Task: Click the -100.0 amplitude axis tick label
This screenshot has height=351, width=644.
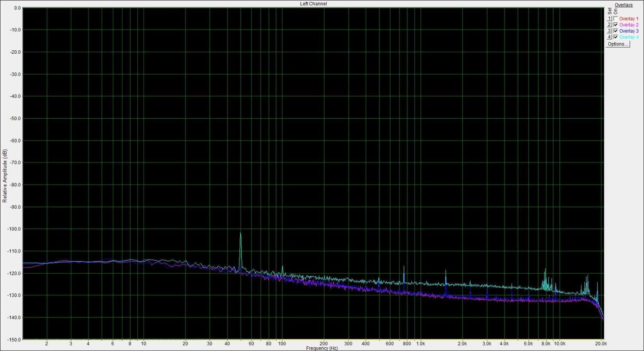Action: click(13, 229)
